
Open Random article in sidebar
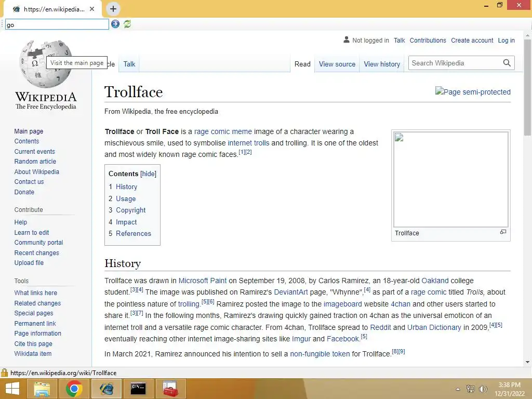[35, 162]
